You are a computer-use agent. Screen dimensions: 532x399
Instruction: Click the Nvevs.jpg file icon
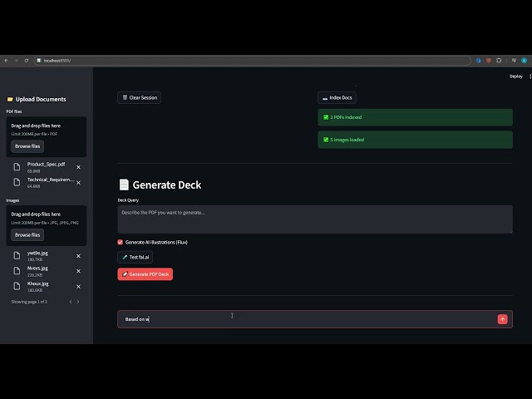[x=17, y=271]
